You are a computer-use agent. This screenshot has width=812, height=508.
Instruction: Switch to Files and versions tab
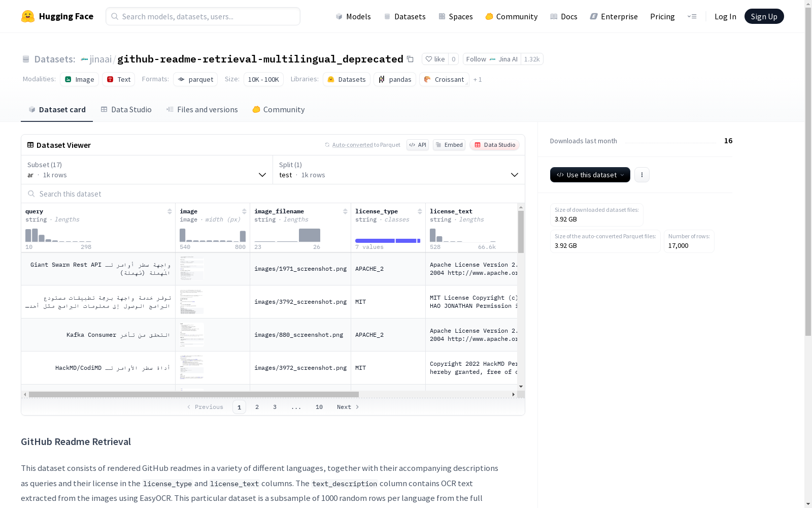202,110
